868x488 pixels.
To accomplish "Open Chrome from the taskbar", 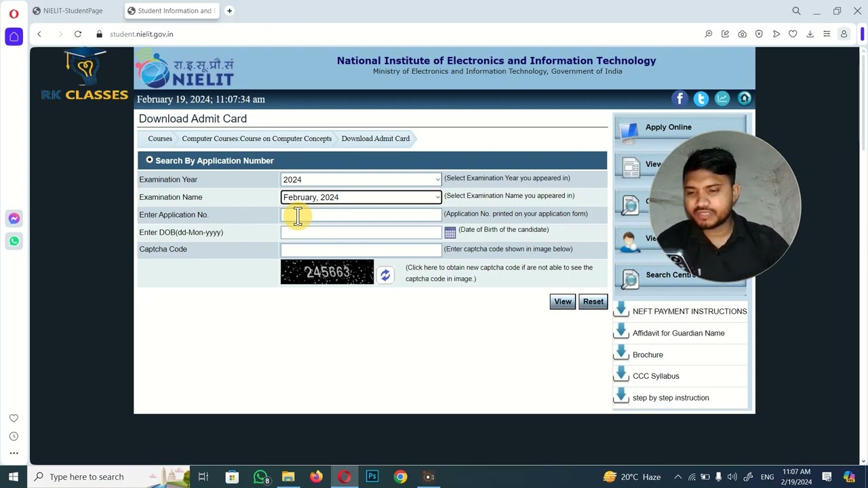I will (x=400, y=476).
